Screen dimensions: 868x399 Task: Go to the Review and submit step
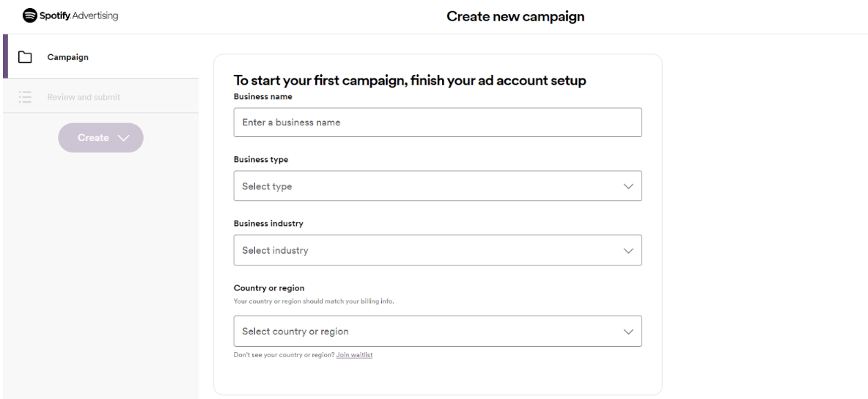click(x=84, y=97)
